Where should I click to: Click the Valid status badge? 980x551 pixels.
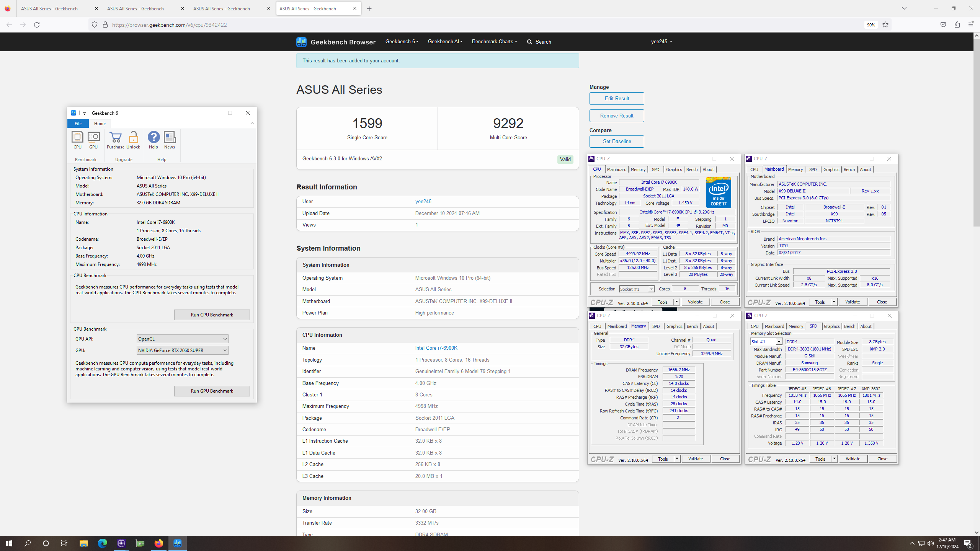click(565, 160)
